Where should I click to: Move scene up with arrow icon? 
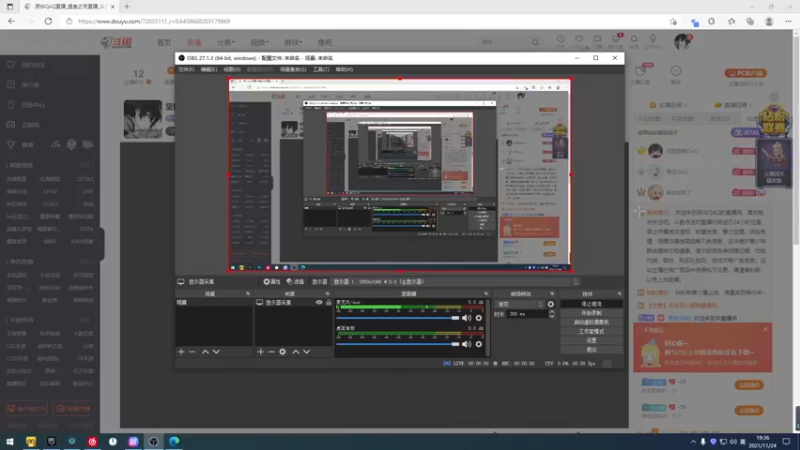pyautogui.click(x=205, y=352)
